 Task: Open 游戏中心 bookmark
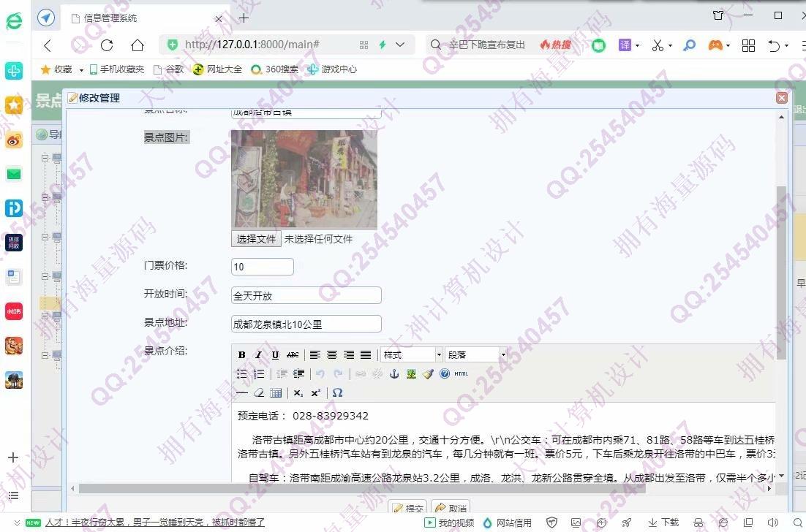(x=331, y=69)
